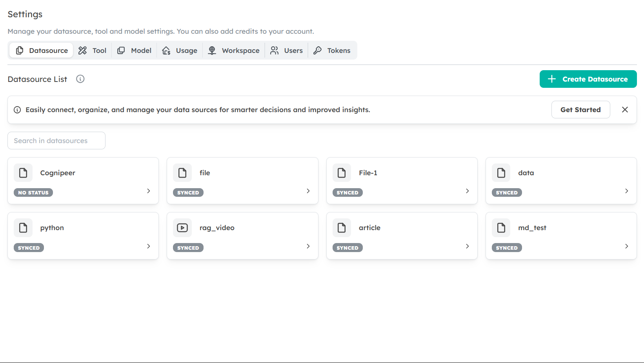Image resolution: width=644 pixels, height=363 pixels.
Task: Click the info icon beside Datasource List
Action: click(80, 79)
